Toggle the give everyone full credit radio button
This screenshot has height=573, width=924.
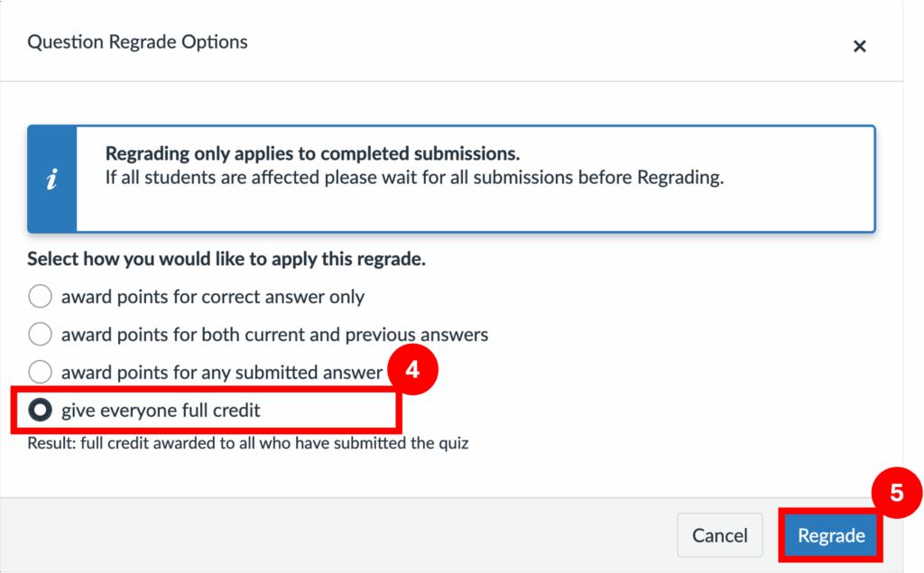[41, 411]
